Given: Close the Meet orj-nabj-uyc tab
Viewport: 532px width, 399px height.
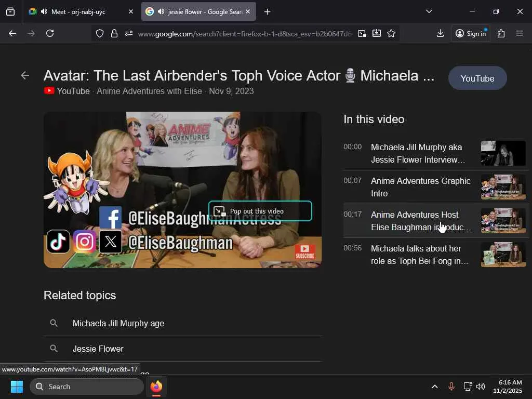Looking at the screenshot, I should point(131,11).
